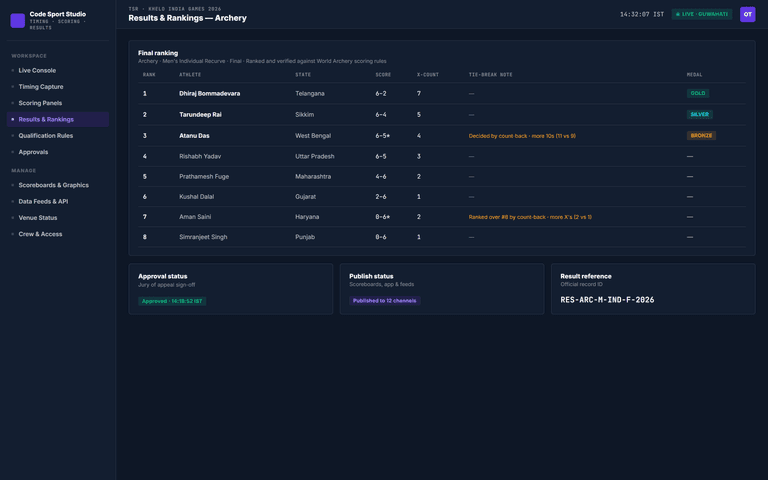This screenshot has height=480, width=768.
Task: Click Aman Saini count-back tie-break note
Action: pos(530,217)
